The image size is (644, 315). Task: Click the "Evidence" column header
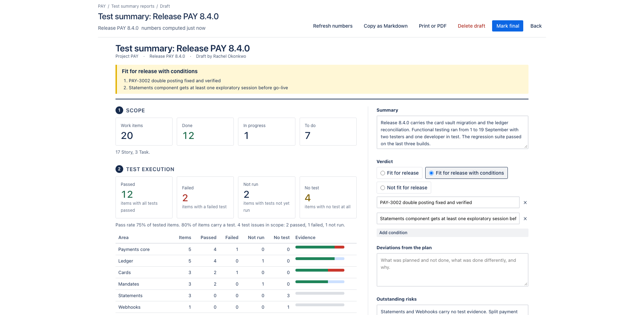[305, 237]
